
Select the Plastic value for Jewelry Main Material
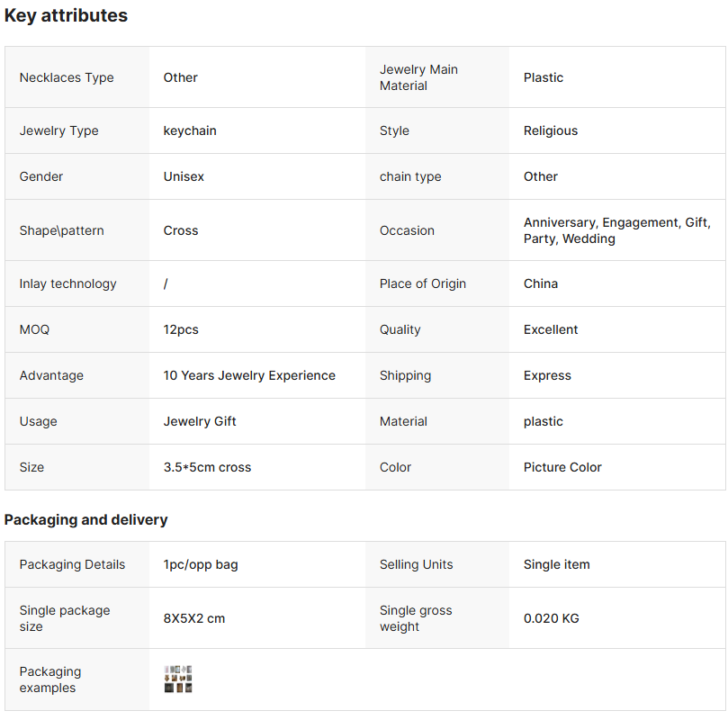pyautogui.click(x=544, y=77)
